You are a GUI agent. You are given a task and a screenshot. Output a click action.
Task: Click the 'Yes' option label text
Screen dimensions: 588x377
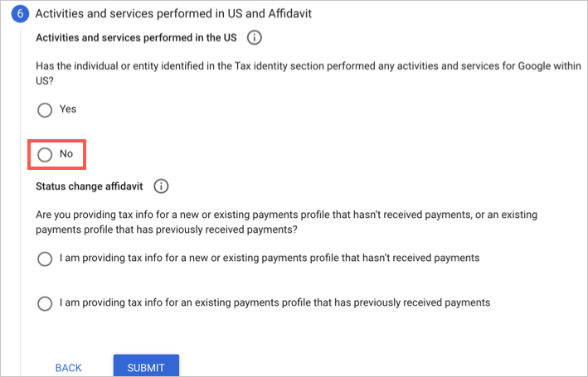click(68, 109)
